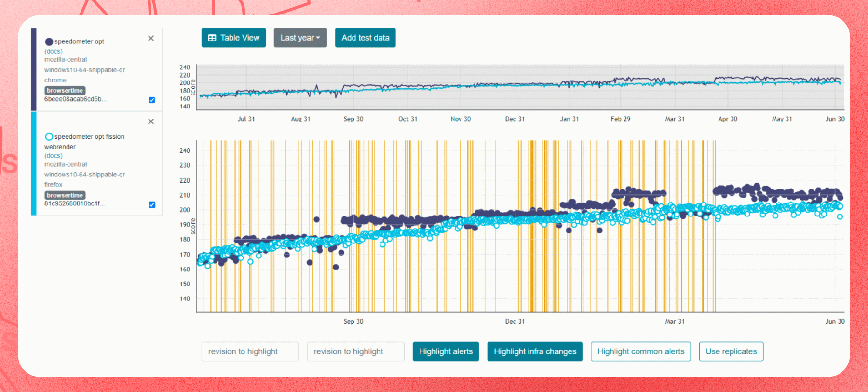Click the speedometer opt series title
This screenshot has width=868, height=392.
coord(79,41)
